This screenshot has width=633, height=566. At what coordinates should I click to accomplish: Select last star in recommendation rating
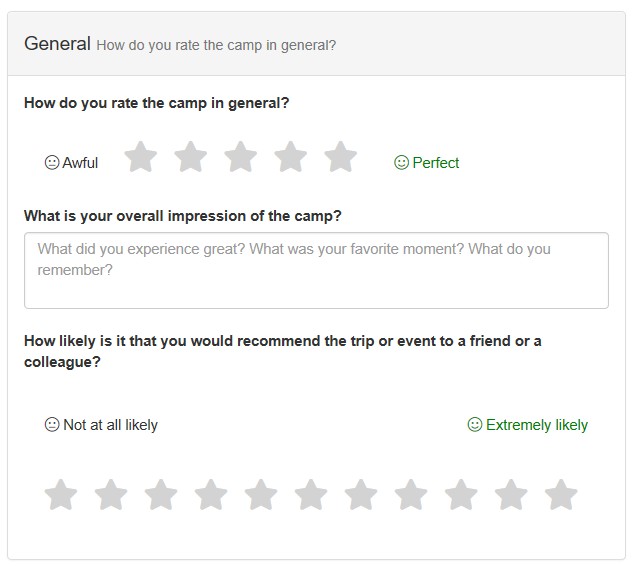point(561,494)
